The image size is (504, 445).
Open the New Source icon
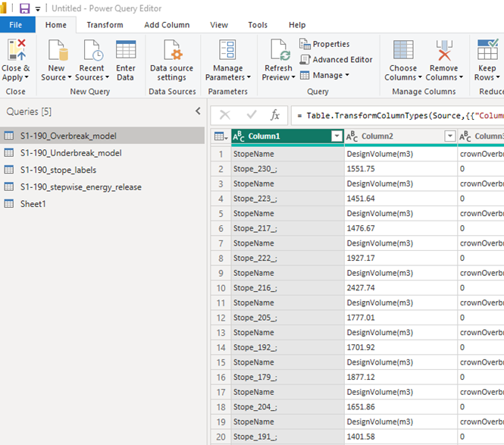pyautogui.click(x=58, y=50)
